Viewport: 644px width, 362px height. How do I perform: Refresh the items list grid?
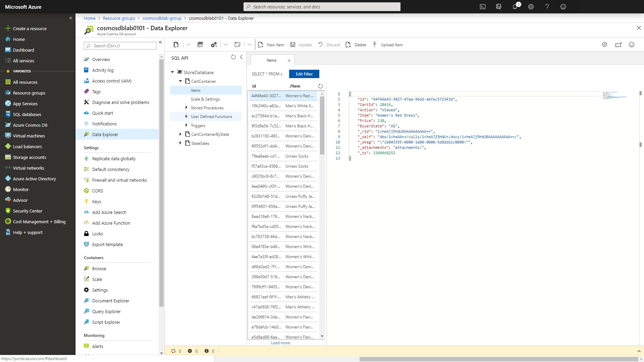pyautogui.click(x=321, y=86)
